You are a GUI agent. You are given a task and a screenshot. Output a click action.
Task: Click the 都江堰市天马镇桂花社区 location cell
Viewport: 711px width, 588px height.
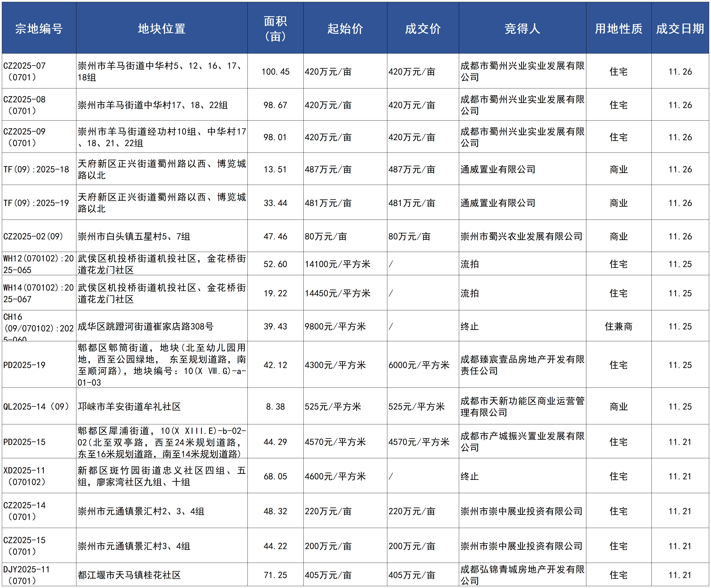coord(129,575)
